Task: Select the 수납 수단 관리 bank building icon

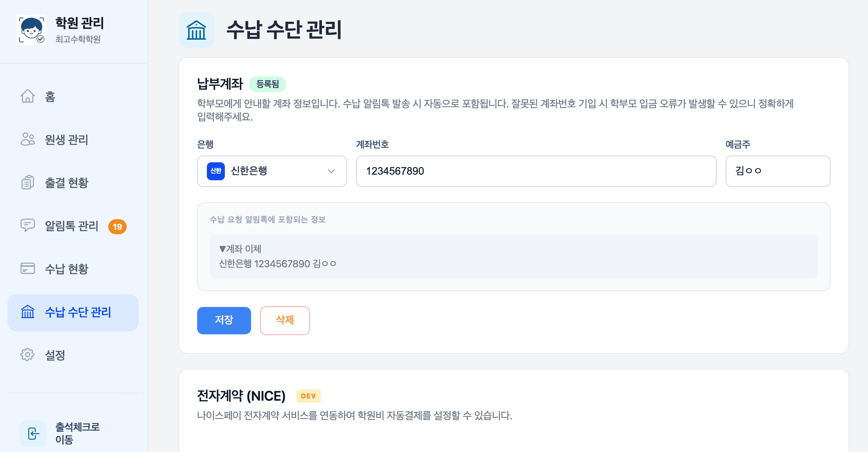Action: coord(27,312)
